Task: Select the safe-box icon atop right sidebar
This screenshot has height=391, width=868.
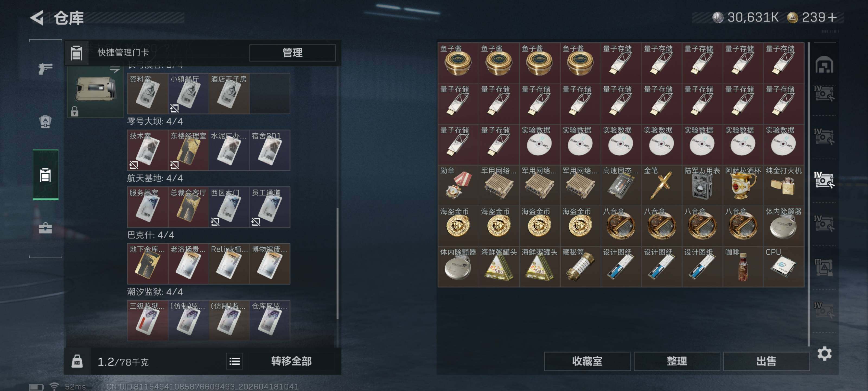Action: 824,64
